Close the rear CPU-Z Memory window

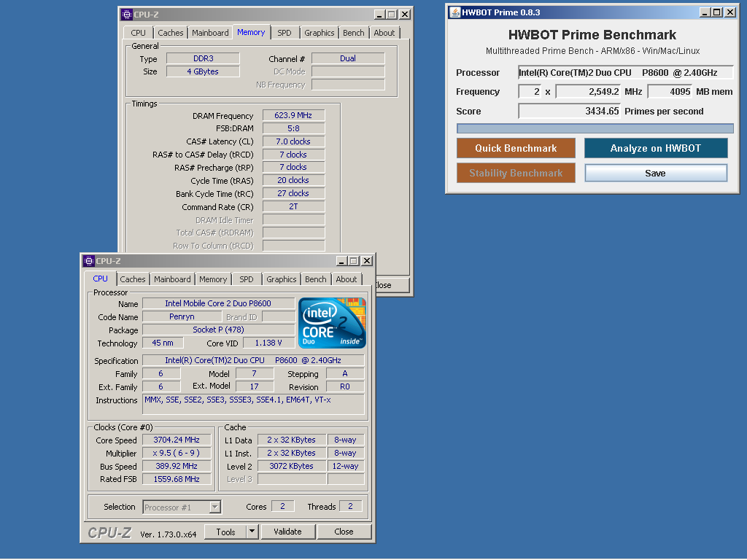coord(404,15)
